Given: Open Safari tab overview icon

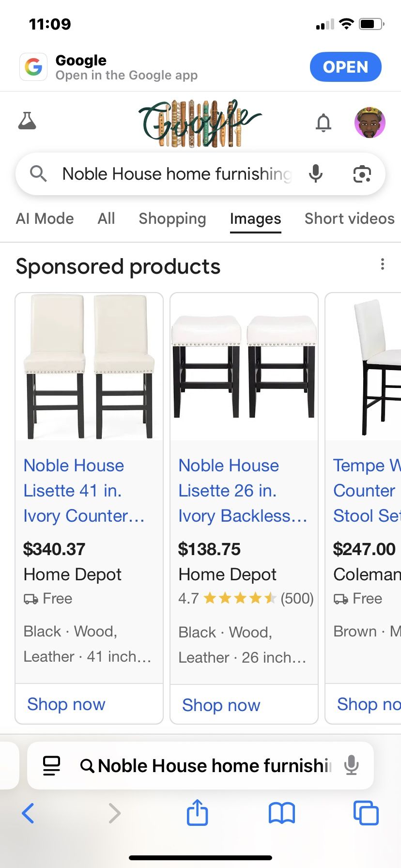Looking at the screenshot, I should click(366, 813).
